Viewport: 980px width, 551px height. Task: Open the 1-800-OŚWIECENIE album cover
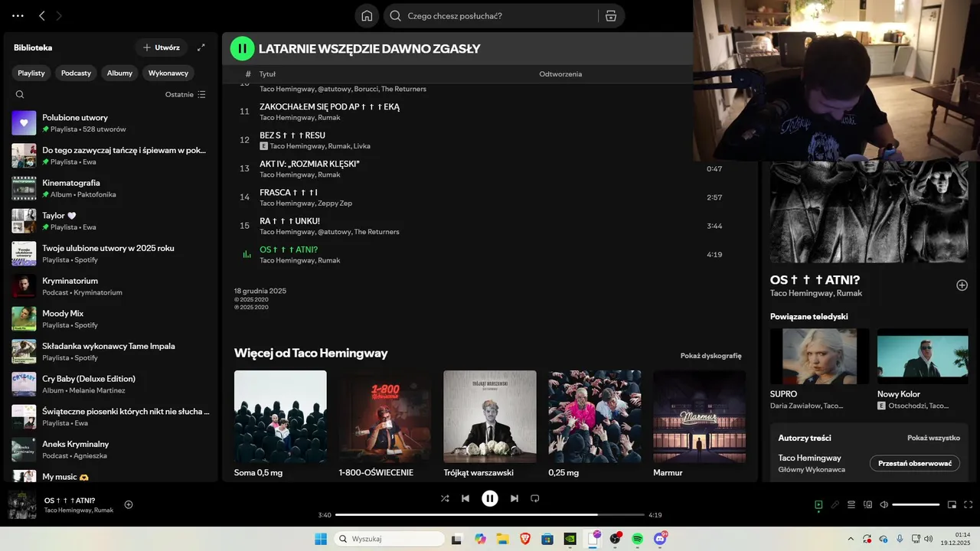[385, 416]
